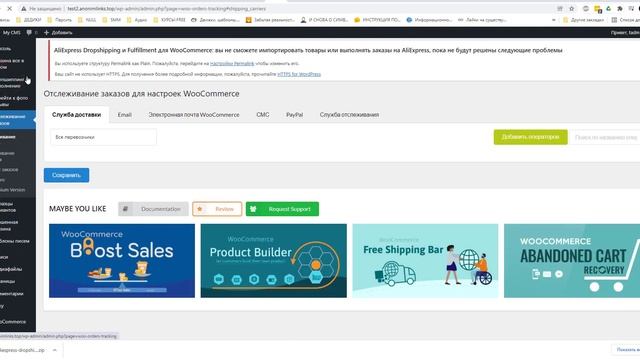Click the WordPress comments icon in admin bar

click(x=29, y=32)
